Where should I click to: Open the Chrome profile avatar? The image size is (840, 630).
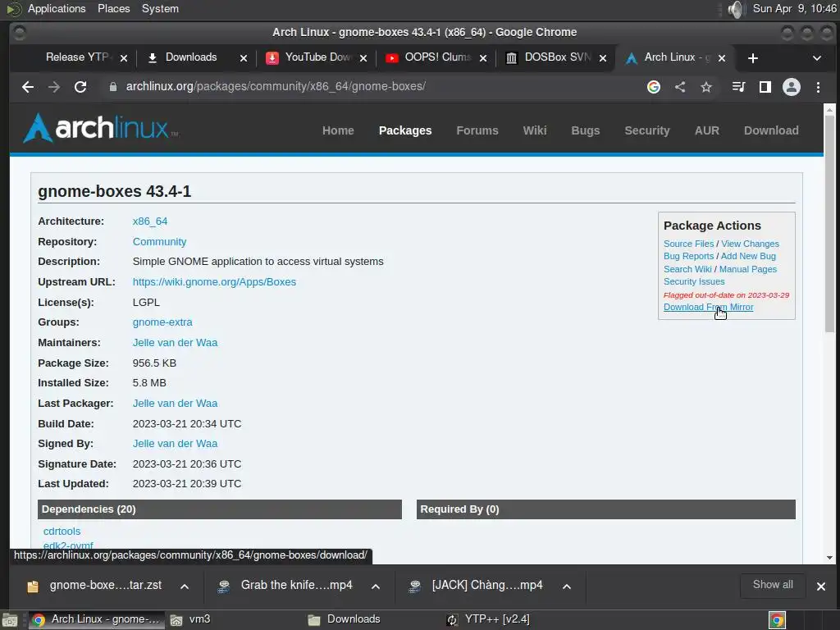coord(792,87)
